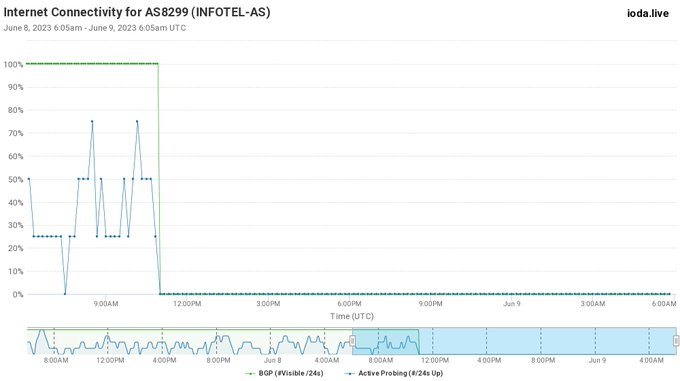680x381 pixels.
Task: Click the Jun 8 navigator label
Action: 273,360
